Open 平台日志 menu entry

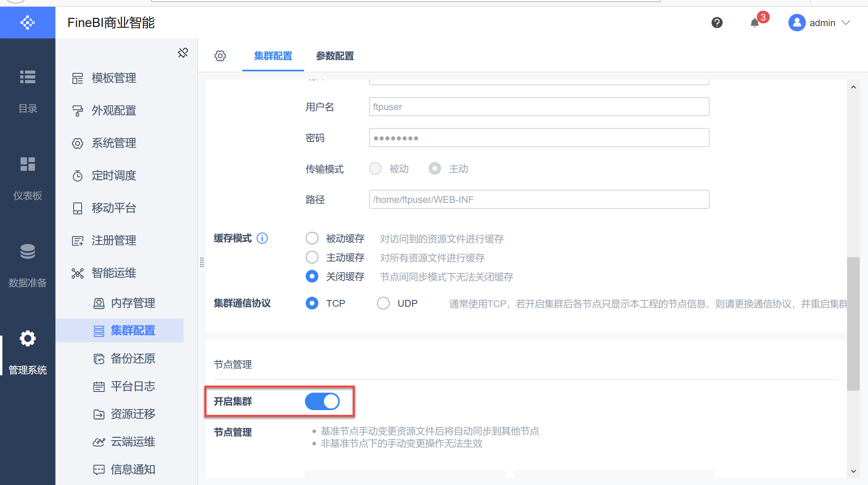(133, 386)
